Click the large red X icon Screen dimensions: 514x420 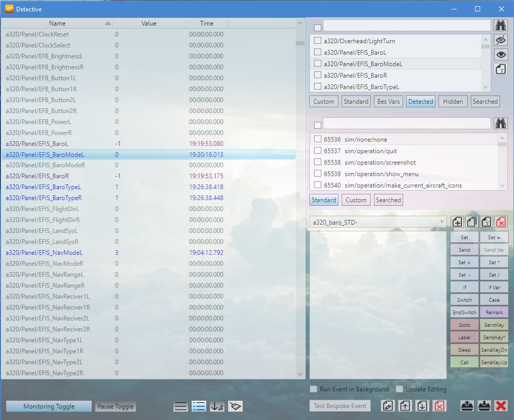(501, 406)
